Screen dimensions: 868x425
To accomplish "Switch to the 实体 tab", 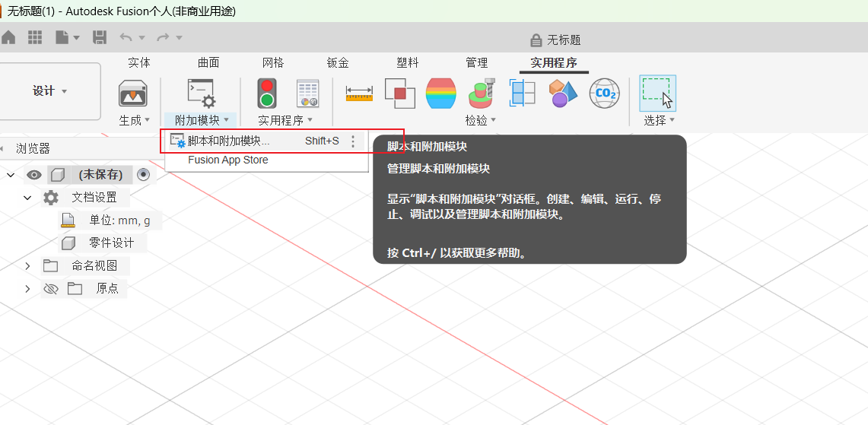I will [139, 62].
